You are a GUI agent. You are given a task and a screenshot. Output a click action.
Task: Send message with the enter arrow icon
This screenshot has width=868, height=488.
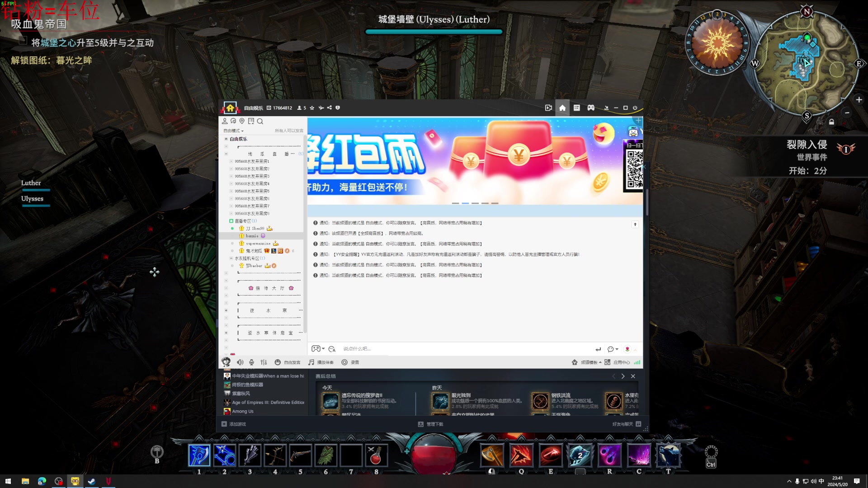click(x=598, y=349)
